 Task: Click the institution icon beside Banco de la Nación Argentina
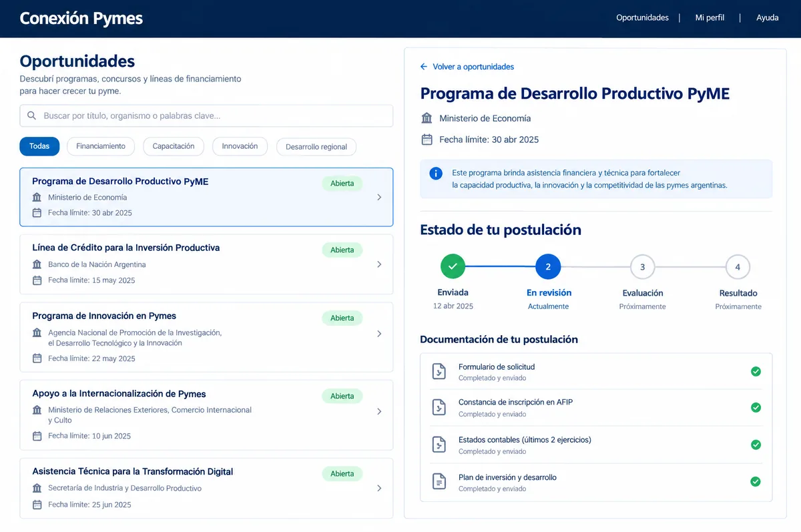37,264
